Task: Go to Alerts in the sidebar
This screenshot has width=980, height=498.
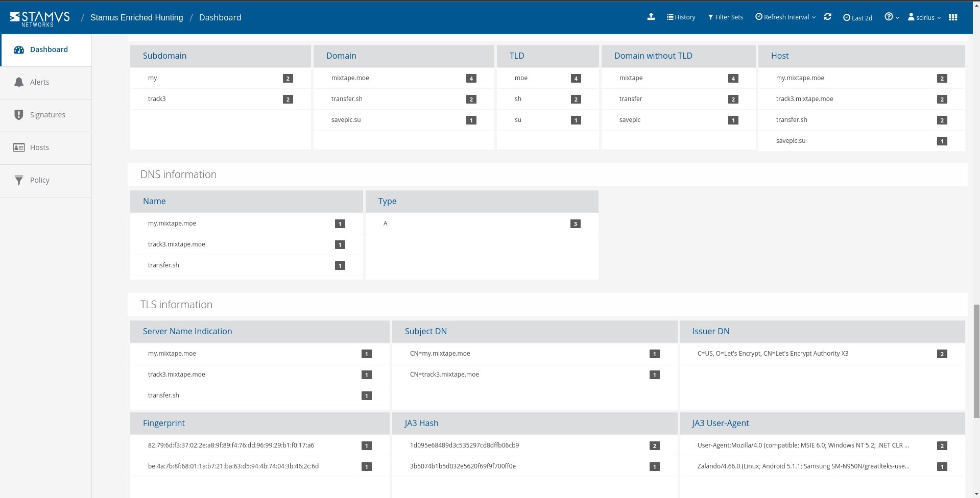Action: coord(46,83)
